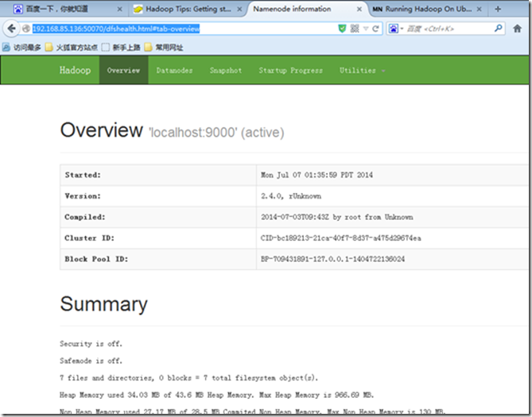Select the Overview navigation tab
The image size is (532, 417).
123,70
